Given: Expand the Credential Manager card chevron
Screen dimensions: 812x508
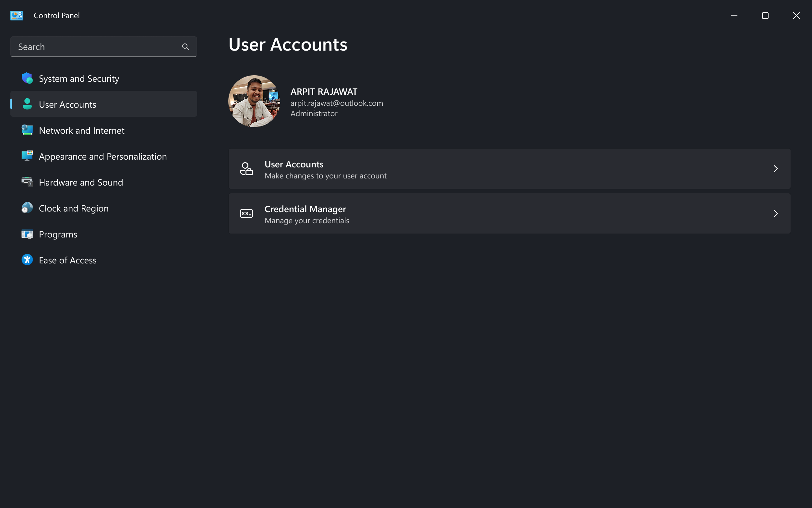Looking at the screenshot, I should [x=776, y=213].
